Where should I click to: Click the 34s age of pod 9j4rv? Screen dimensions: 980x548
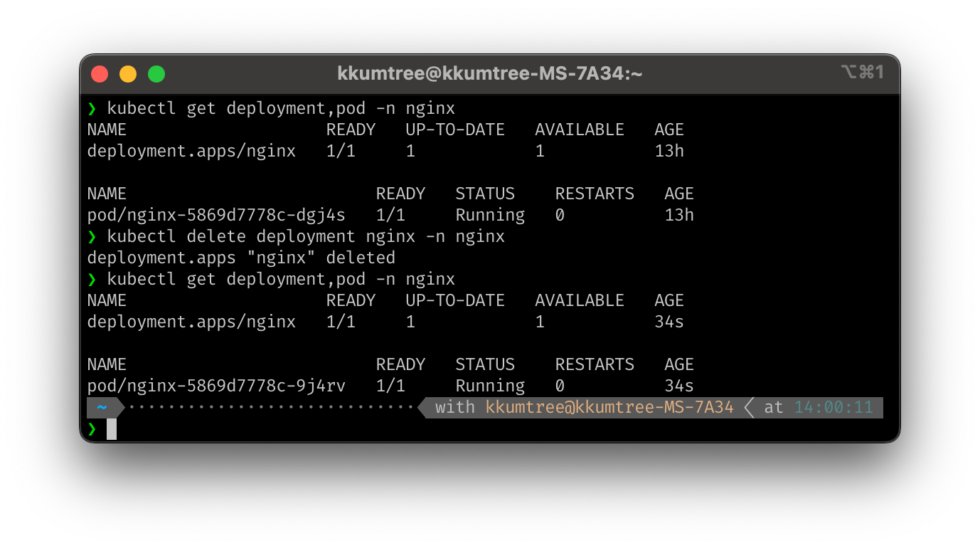[x=679, y=386]
